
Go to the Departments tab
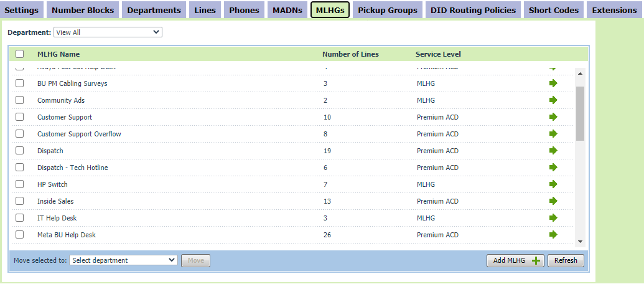pos(154,10)
